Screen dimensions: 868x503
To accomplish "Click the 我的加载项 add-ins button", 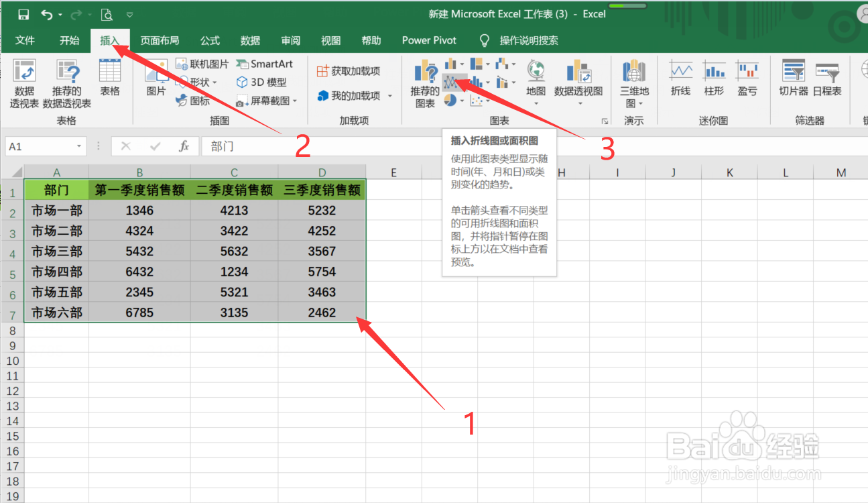I will click(353, 95).
